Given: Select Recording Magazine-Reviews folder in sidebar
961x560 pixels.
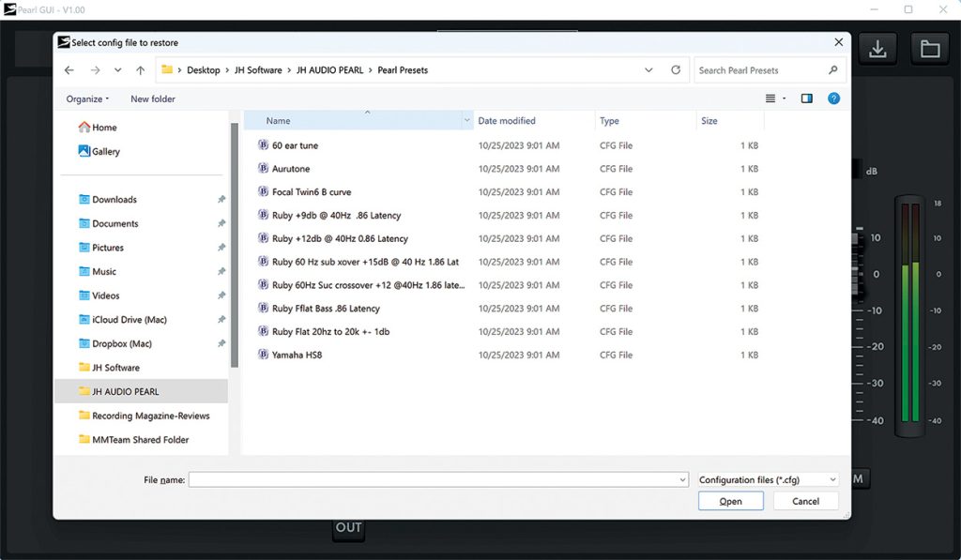Looking at the screenshot, I should (150, 416).
